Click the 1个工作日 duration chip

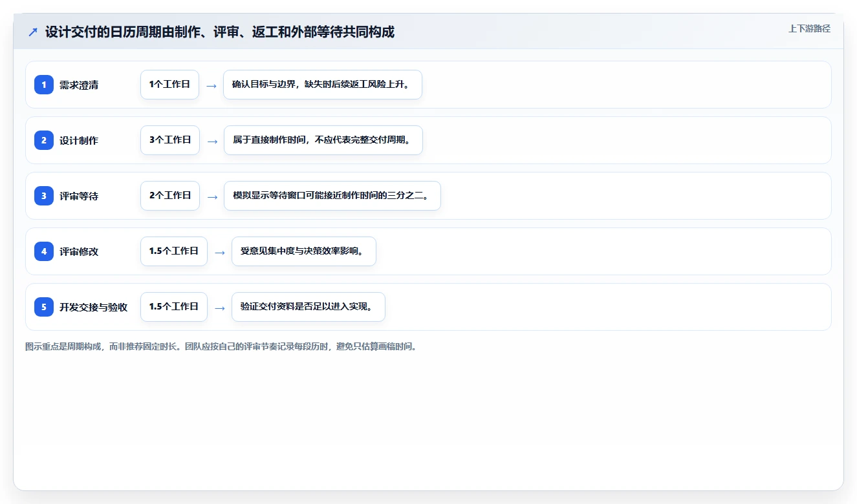pyautogui.click(x=169, y=85)
